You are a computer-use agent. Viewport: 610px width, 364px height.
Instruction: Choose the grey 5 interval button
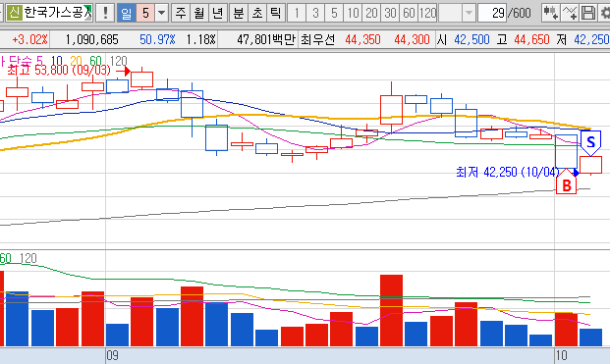click(334, 13)
